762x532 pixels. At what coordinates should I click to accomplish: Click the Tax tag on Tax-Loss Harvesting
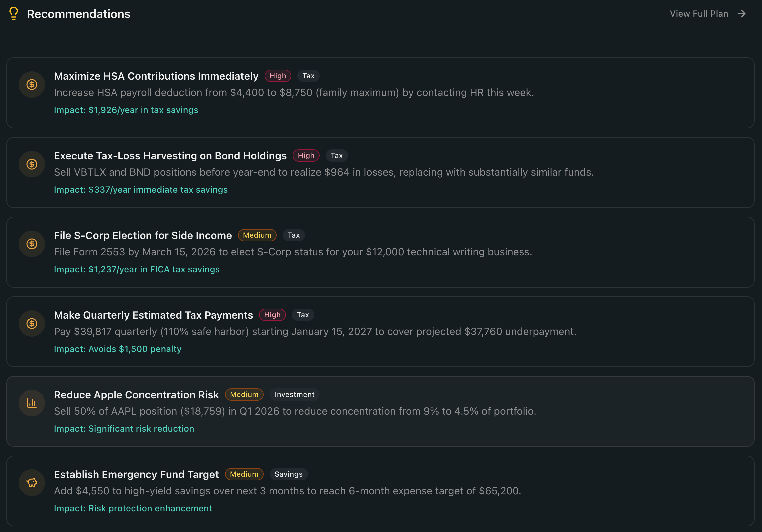pyautogui.click(x=337, y=156)
